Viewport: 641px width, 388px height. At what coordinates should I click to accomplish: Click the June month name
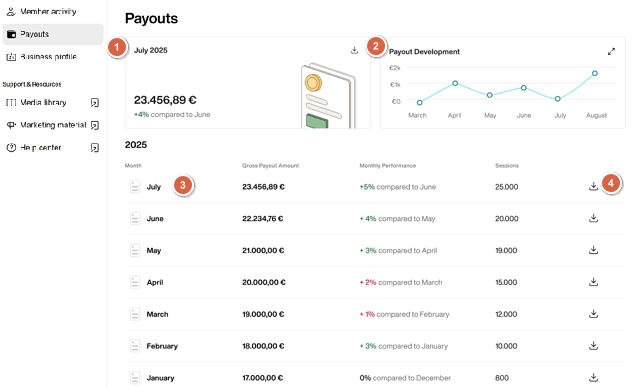click(x=155, y=219)
